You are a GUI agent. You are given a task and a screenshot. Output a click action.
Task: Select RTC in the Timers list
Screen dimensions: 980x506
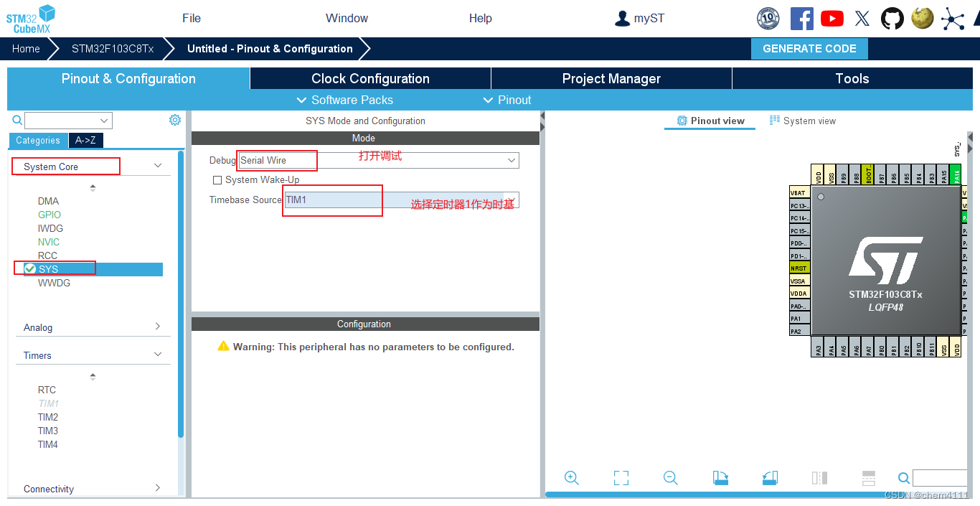pyautogui.click(x=47, y=390)
